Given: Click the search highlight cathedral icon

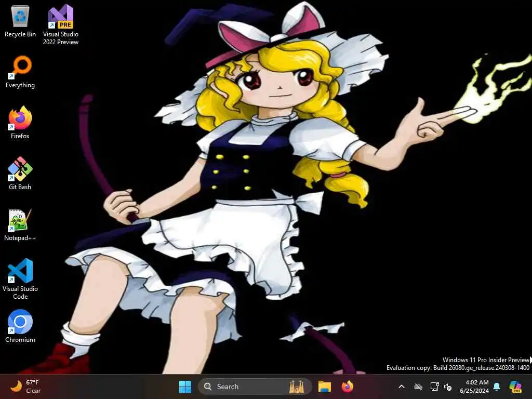Looking at the screenshot, I should 297,387.
